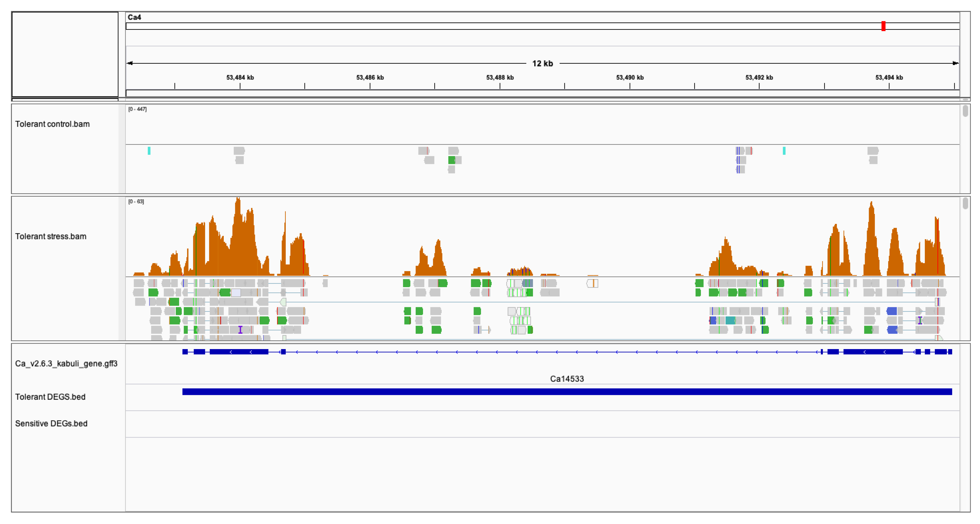The image size is (980, 524).
Task: Click the Tolerant control track scrollbar handle
Action: [x=965, y=111]
